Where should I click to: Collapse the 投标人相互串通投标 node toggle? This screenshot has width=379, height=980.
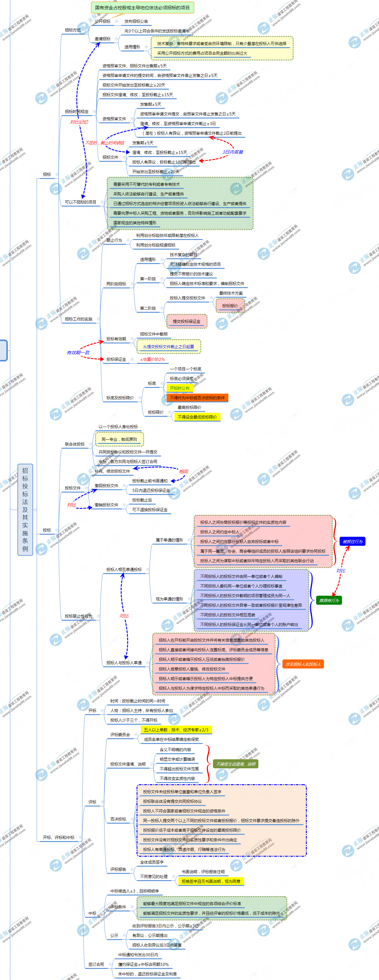pyautogui.click(x=148, y=570)
